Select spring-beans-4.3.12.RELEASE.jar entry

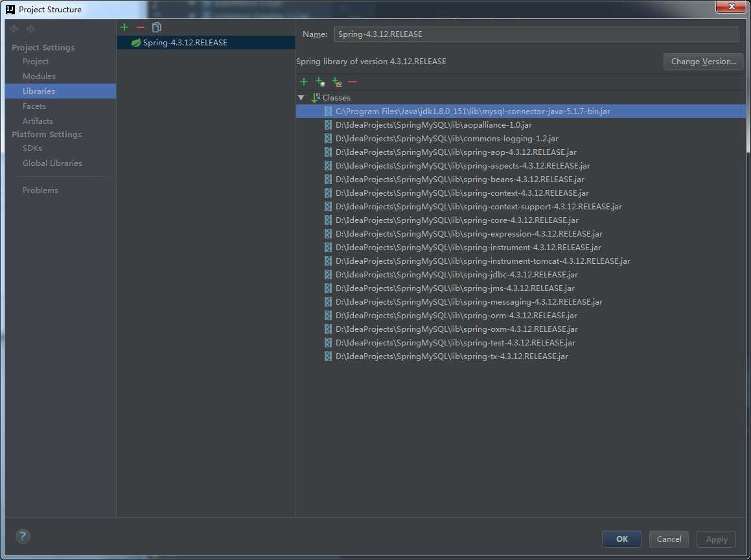[460, 179]
